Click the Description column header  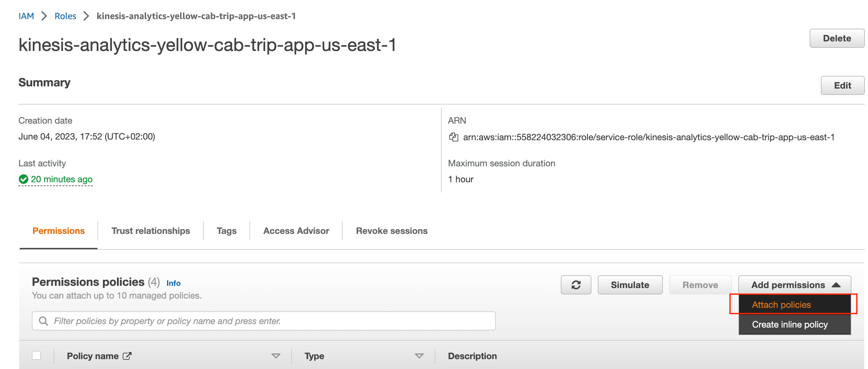click(472, 356)
